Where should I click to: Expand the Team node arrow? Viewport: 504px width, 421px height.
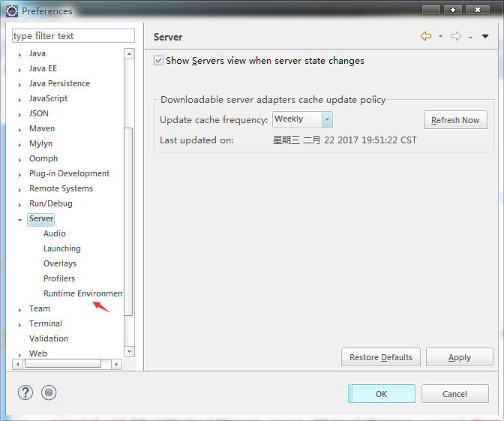click(20, 310)
